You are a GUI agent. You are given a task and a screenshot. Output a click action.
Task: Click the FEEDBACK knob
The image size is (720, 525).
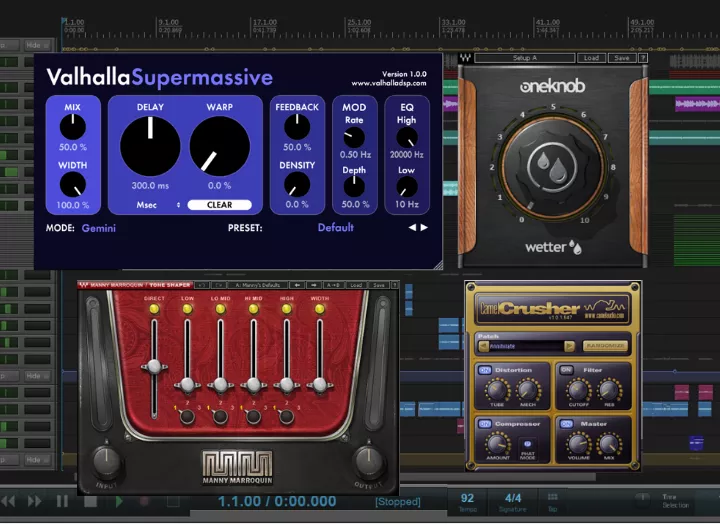pos(297,127)
